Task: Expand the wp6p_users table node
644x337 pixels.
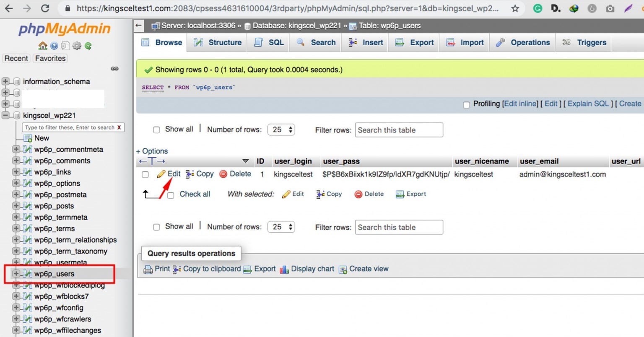Action: pyautogui.click(x=16, y=274)
